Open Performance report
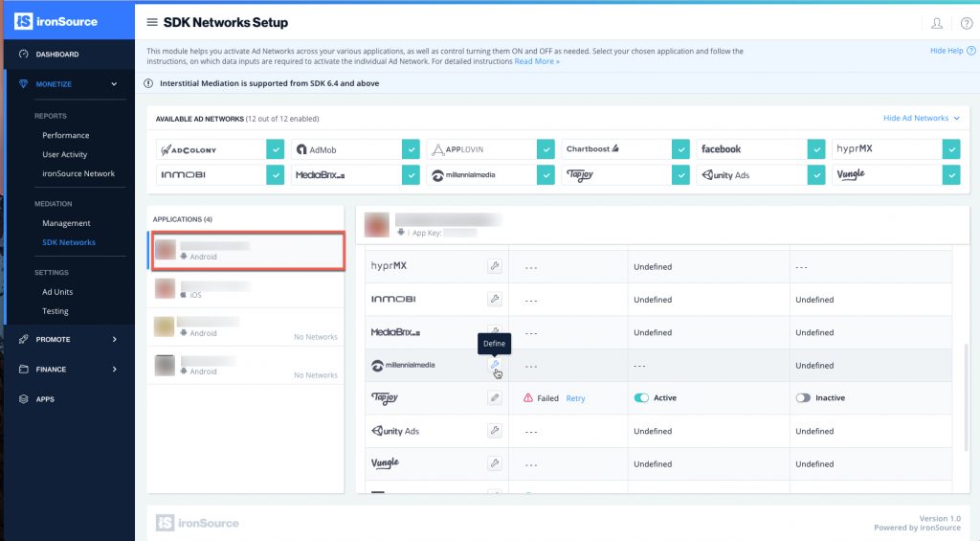 click(x=66, y=135)
